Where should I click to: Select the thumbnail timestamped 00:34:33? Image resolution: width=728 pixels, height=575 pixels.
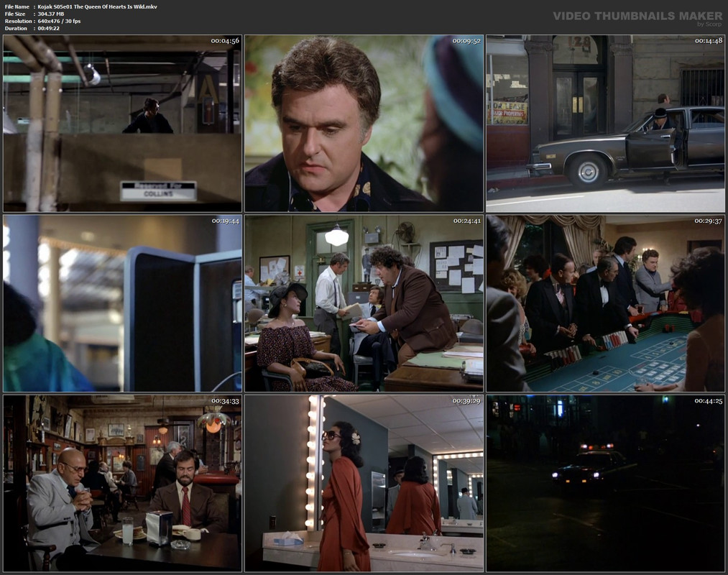point(123,484)
